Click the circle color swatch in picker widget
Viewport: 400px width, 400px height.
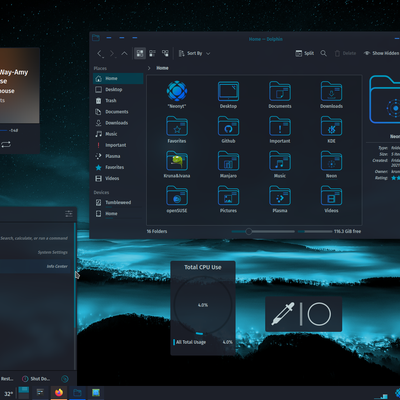319,314
